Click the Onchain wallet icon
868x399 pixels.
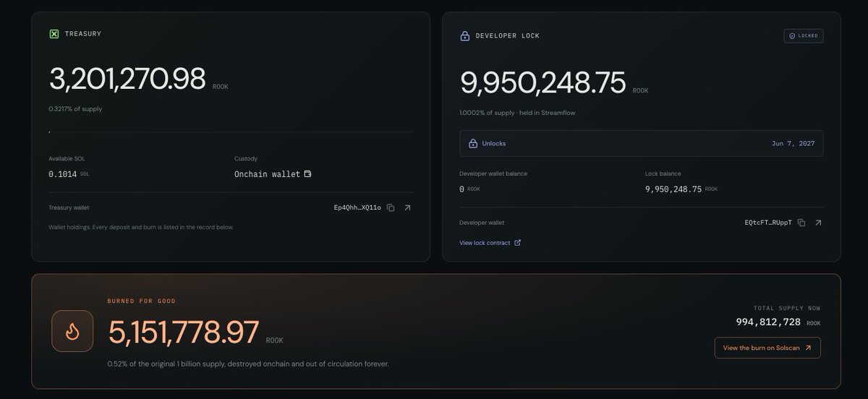coord(307,174)
